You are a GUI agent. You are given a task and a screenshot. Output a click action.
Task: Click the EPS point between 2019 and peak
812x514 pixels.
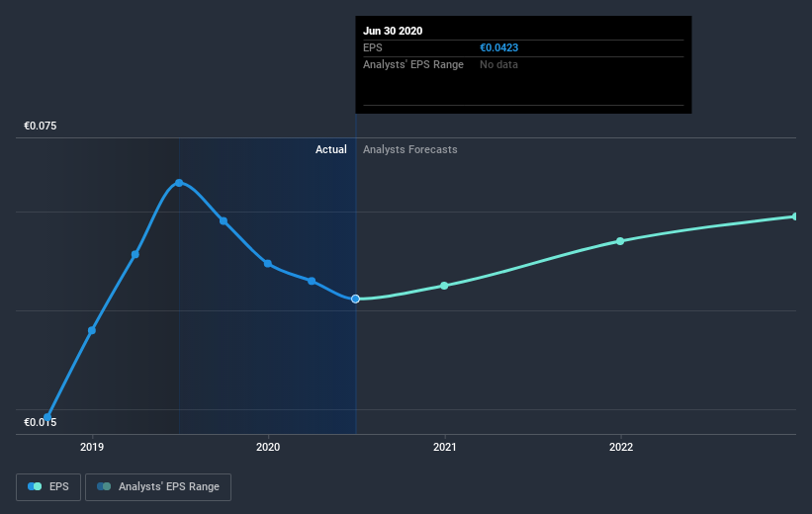coord(135,255)
